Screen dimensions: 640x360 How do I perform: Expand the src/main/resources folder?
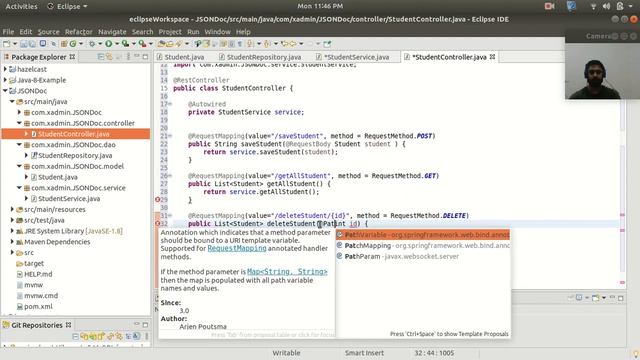point(12,209)
